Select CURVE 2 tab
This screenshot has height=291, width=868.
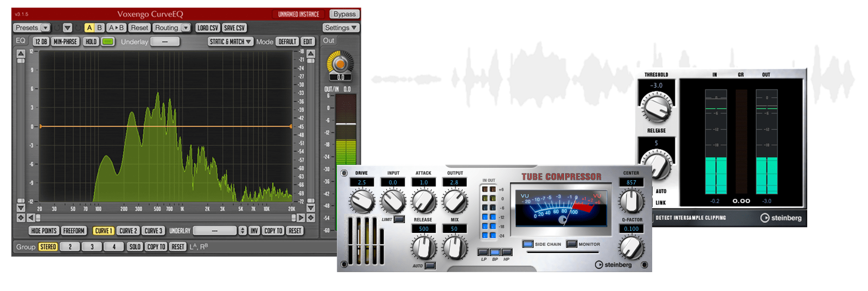coord(128,231)
